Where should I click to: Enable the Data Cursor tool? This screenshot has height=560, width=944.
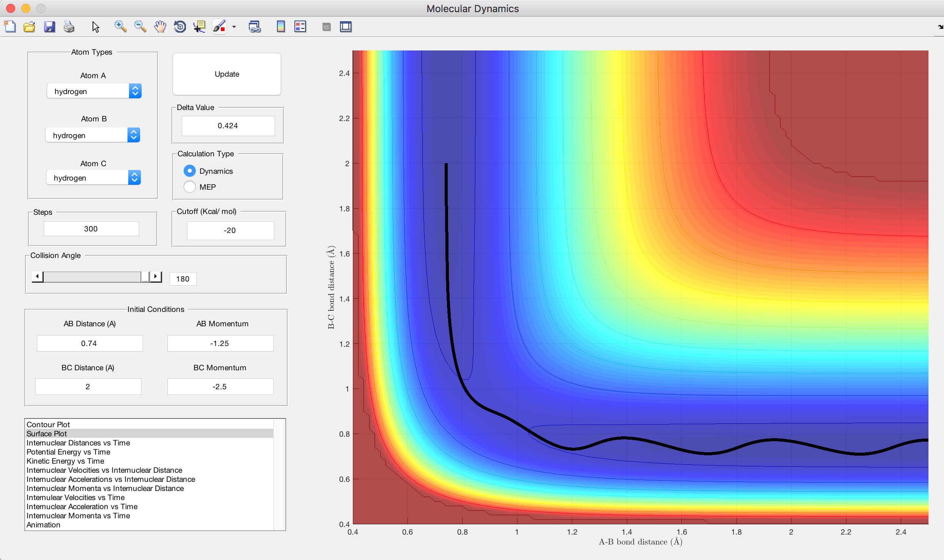199,27
